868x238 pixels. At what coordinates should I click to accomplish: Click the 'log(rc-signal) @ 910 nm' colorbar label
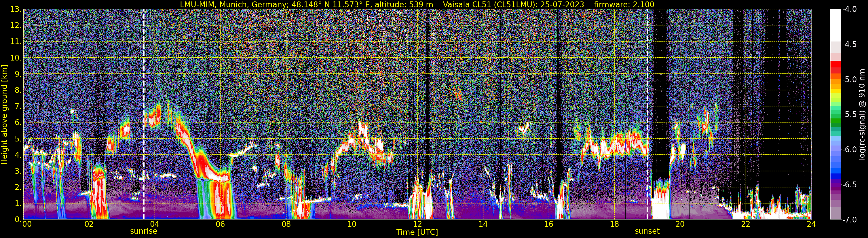click(x=862, y=114)
